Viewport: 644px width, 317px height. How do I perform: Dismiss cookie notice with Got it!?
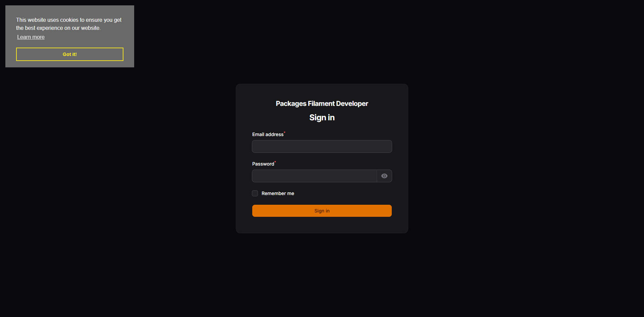click(70, 54)
